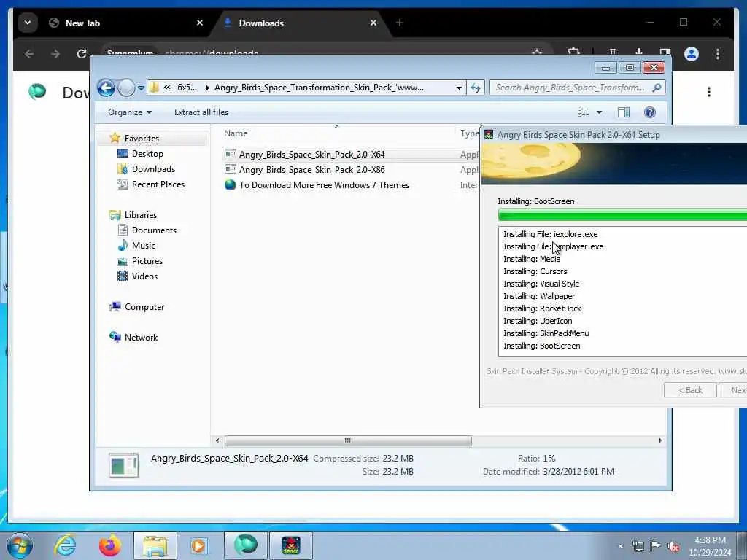
Task: Click the Back button in Setup wizard
Action: [x=690, y=391]
